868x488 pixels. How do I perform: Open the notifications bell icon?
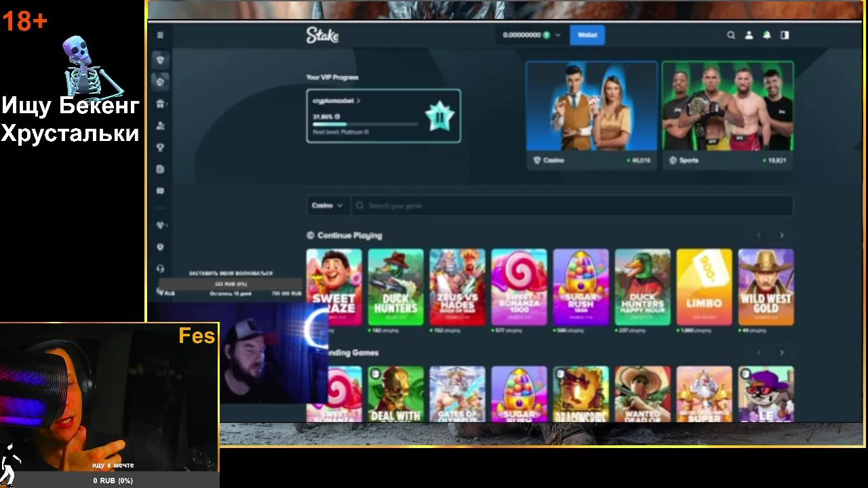coord(767,35)
